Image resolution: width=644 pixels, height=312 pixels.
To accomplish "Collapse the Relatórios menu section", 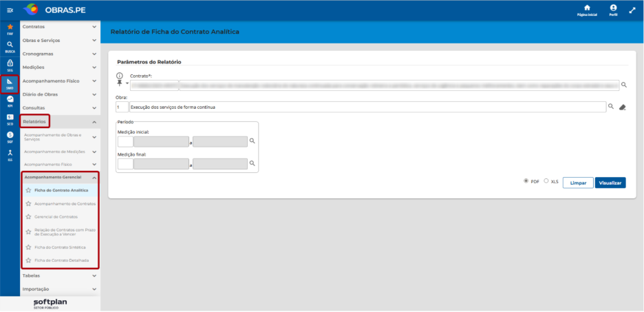I will (60, 122).
